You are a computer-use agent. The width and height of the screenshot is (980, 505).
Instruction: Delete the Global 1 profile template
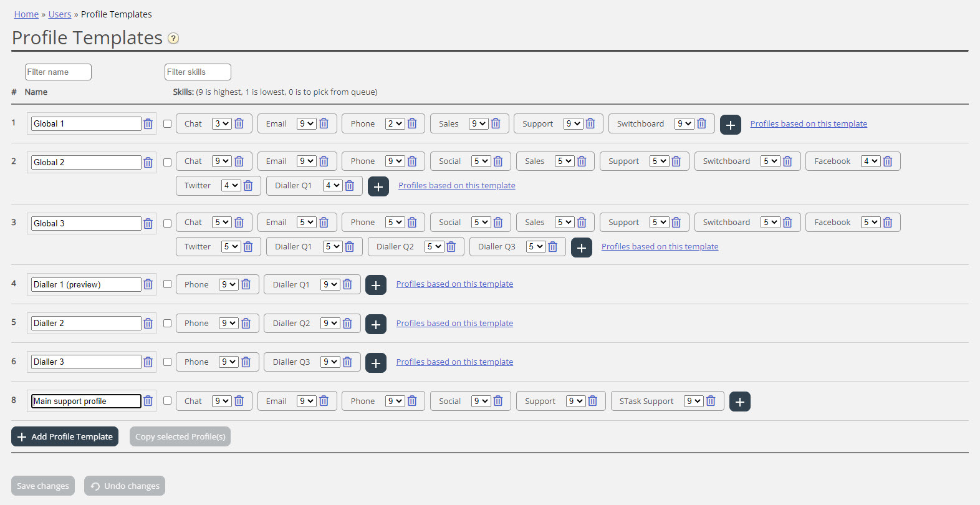[x=148, y=123]
